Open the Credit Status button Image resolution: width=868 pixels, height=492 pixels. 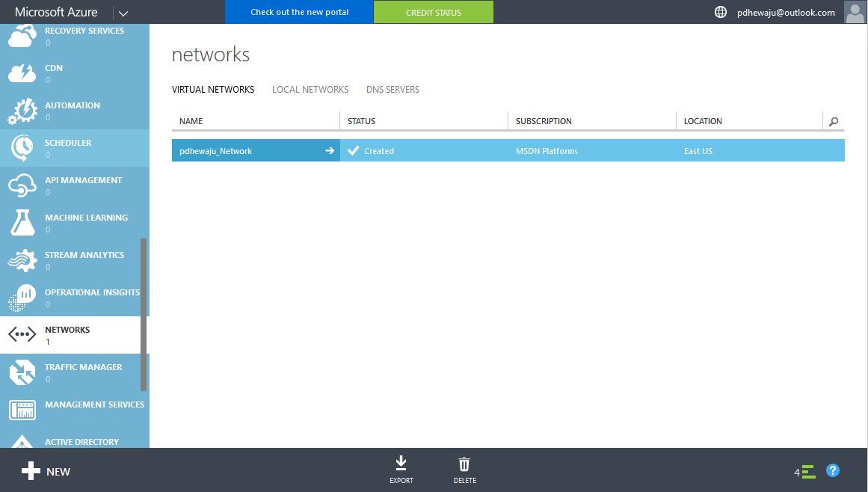(x=434, y=12)
